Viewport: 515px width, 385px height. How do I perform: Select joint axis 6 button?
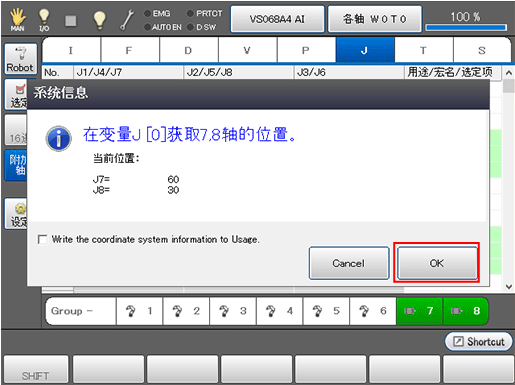[373, 311]
